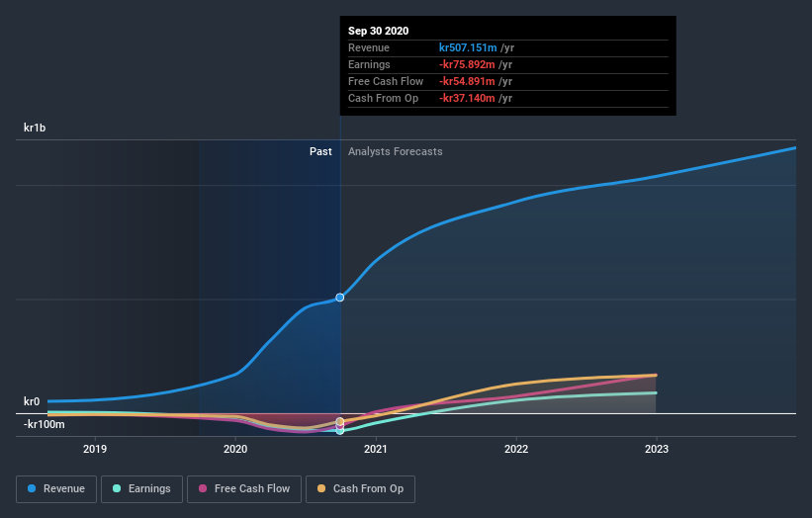Screen dimensions: 812x518
Task: Click the Revenue row label in tooltip
Action: [369, 47]
